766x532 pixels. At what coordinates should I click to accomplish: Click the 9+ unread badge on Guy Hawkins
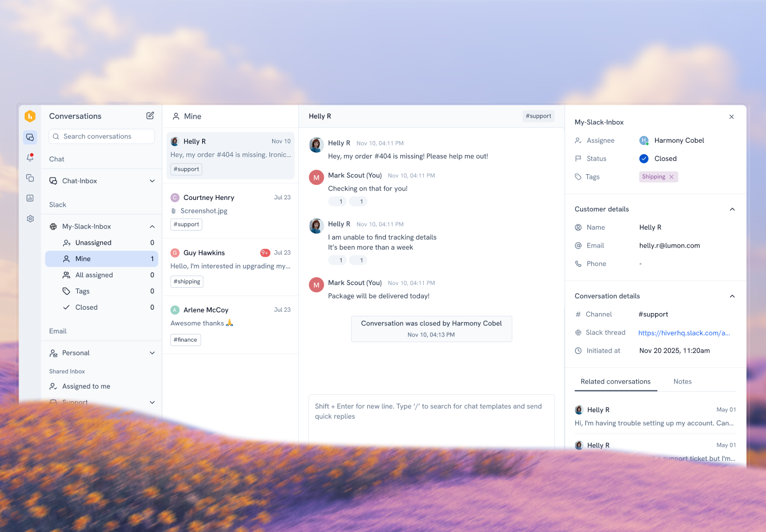[x=265, y=253]
